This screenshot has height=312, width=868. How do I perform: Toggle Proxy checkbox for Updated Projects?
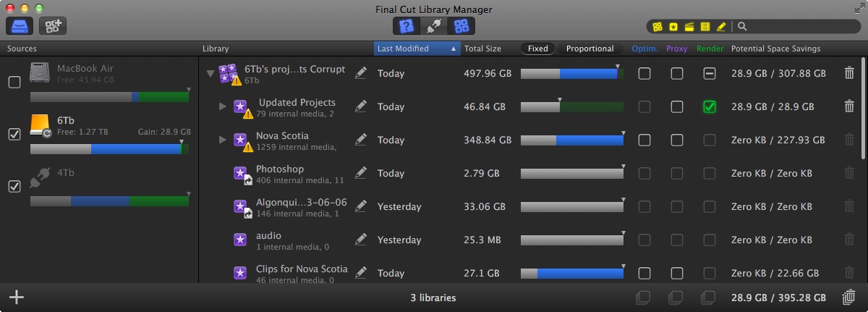coord(676,106)
